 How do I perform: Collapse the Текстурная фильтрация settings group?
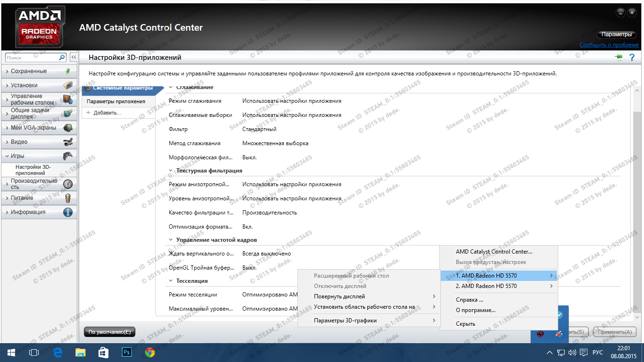coord(171,171)
